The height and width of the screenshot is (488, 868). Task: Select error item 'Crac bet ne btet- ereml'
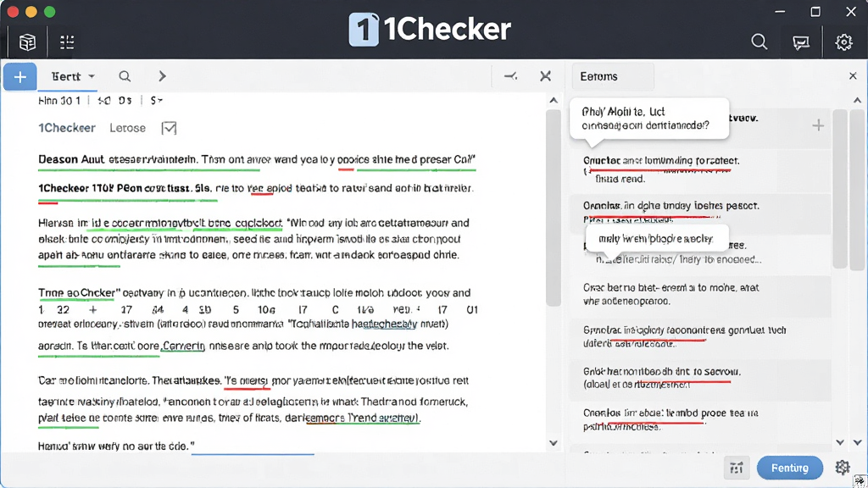[699, 294]
